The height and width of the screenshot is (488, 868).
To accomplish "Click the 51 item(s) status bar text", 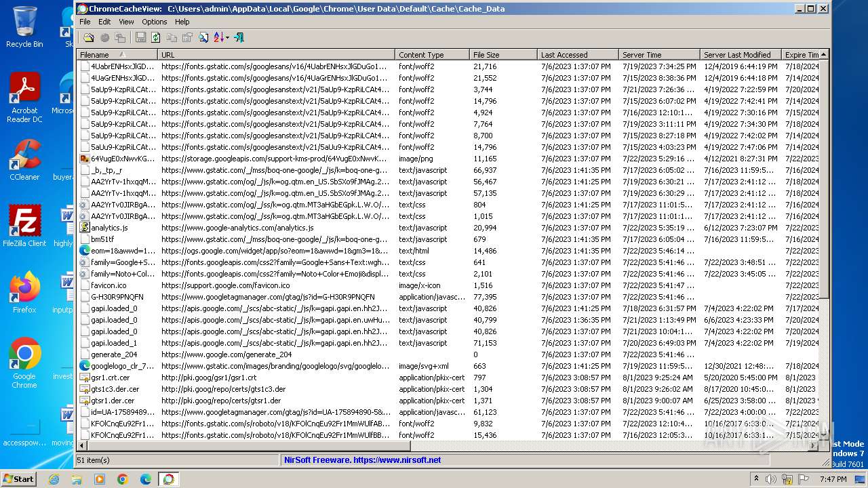I will coord(93,460).
